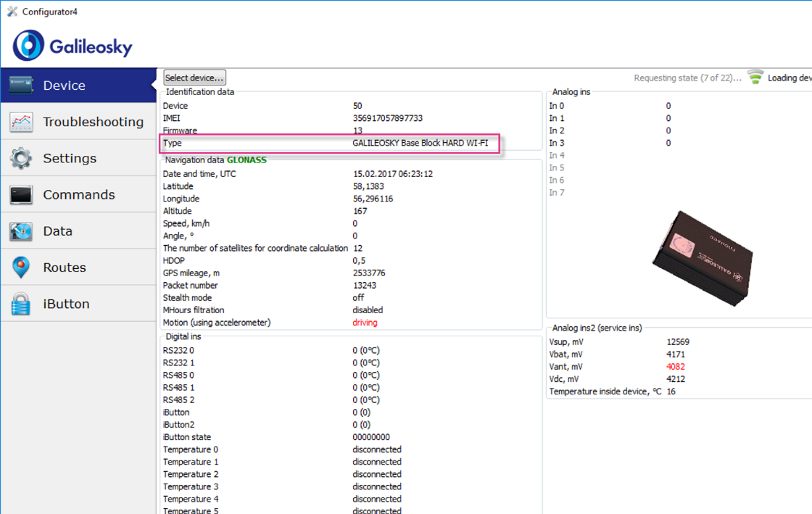Screen dimensions: 812x514
Task: Open the Device section icon
Action: pyautogui.click(x=21, y=86)
